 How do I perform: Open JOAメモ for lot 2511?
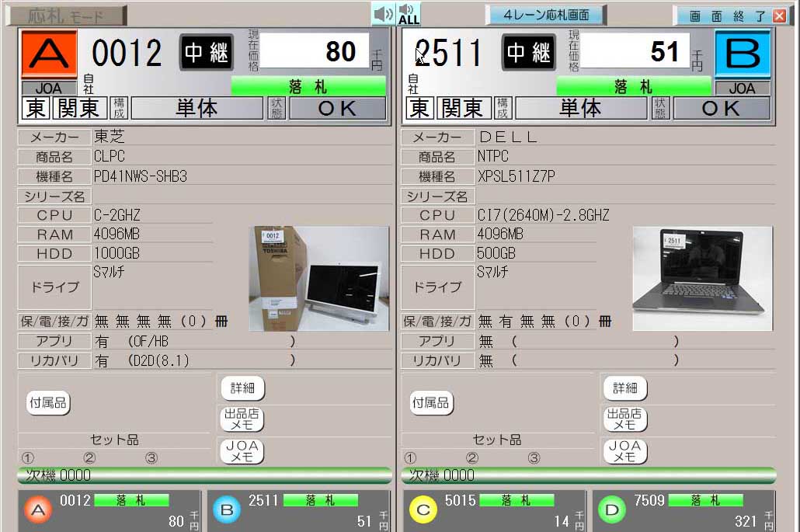pyautogui.click(x=625, y=451)
